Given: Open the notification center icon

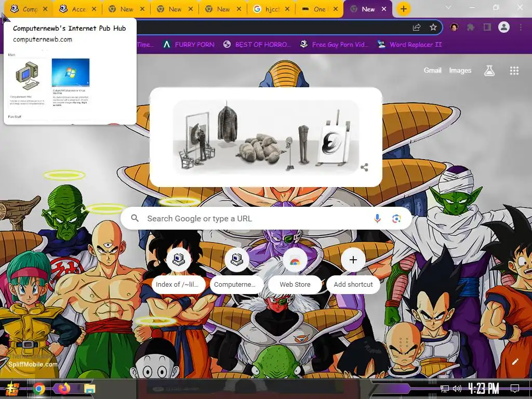Looking at the screenshot, I should (515, 388).
